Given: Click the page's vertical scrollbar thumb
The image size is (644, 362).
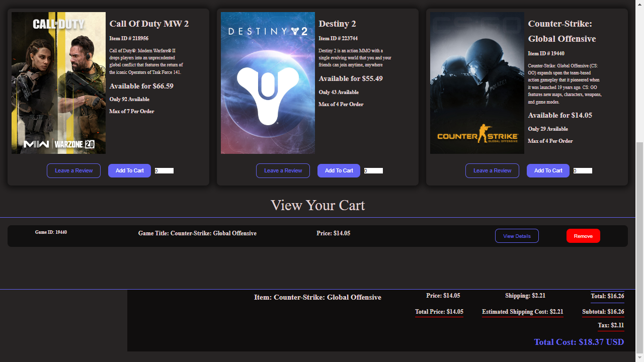Looking at the screenshot, I should (x=639, y=246).
